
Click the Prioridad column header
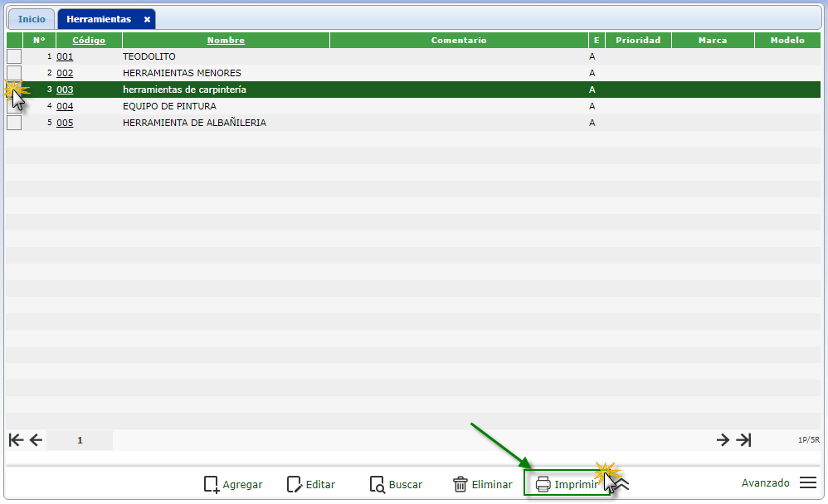tap(638, 40)
